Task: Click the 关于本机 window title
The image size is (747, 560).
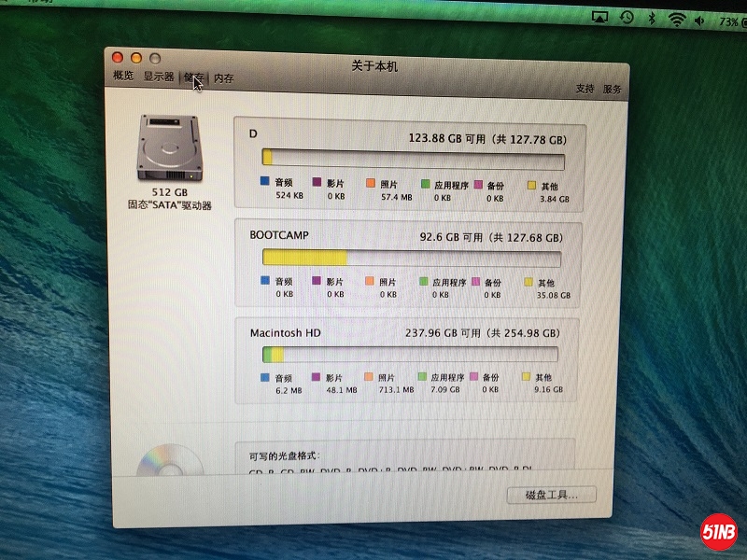Action: pos(374,65)
